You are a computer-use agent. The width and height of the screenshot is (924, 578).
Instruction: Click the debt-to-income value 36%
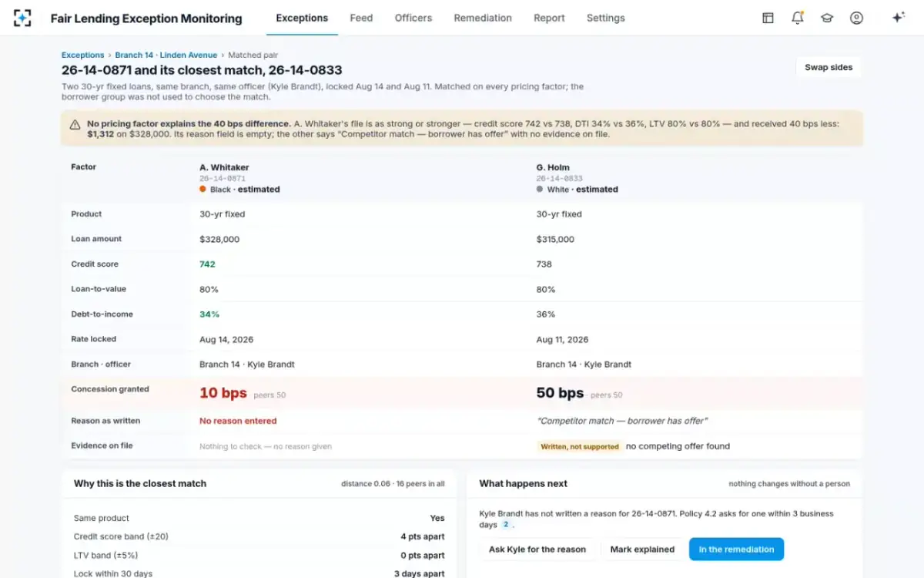point(546,314)
